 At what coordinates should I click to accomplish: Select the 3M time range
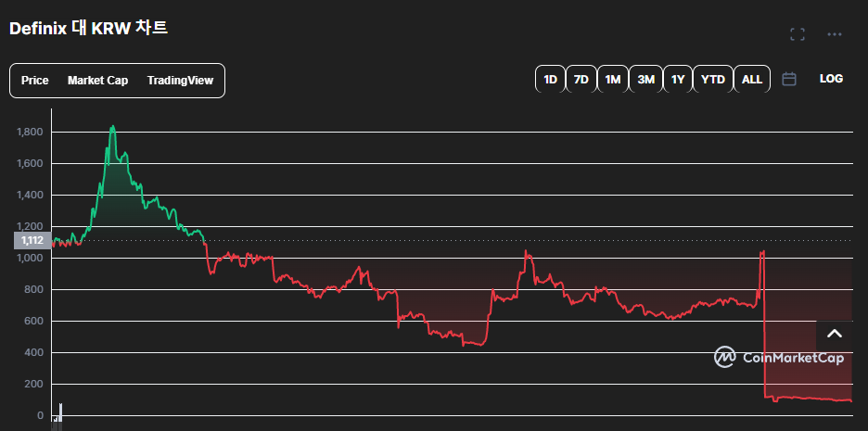(x=645, y=79)
